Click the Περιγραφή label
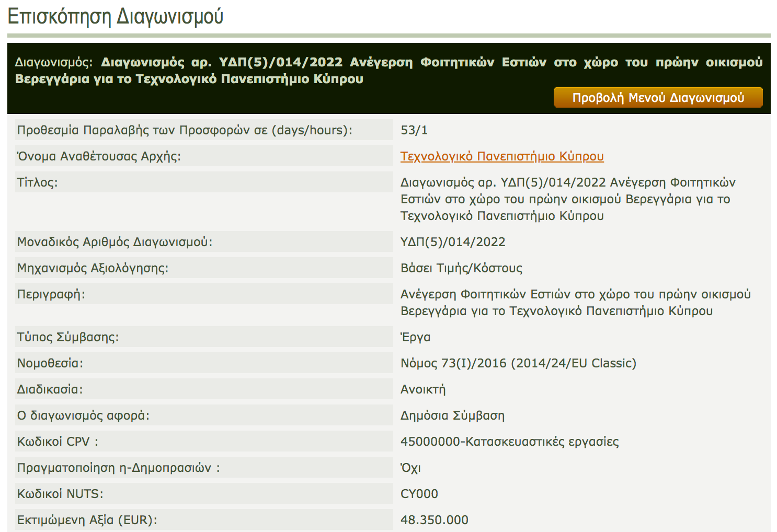The height and width of the screenshot is (532, 777). coord(51,294)
